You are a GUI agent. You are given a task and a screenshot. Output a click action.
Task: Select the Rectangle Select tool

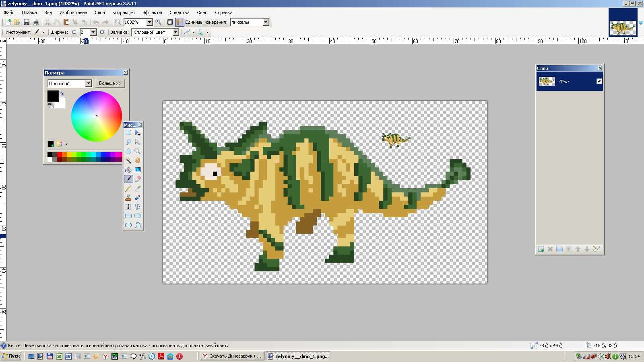click(x=128, y=133)
